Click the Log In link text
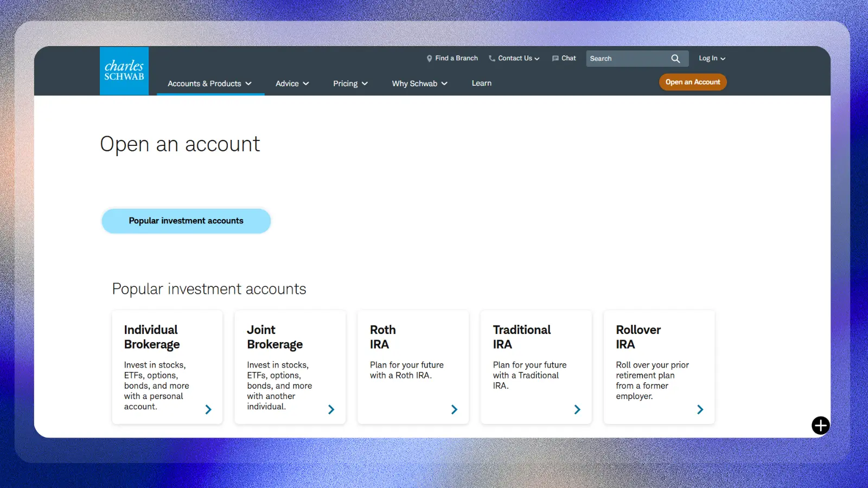The width and height of the screenshot is (868, 488). (708, 59)
